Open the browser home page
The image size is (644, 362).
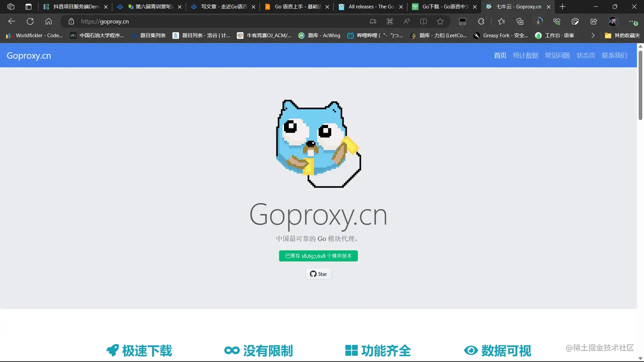pyautogui.click(x=49, y=21)
